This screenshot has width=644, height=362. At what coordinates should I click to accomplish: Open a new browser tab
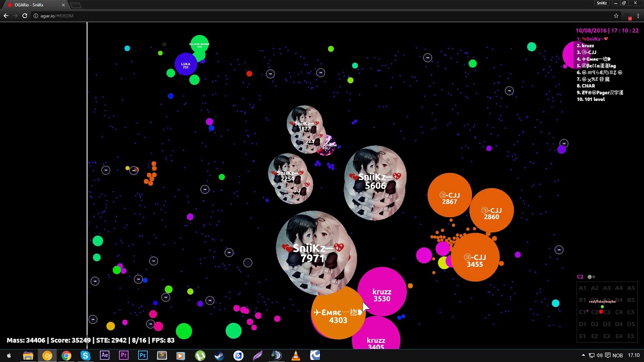point(75,5)
